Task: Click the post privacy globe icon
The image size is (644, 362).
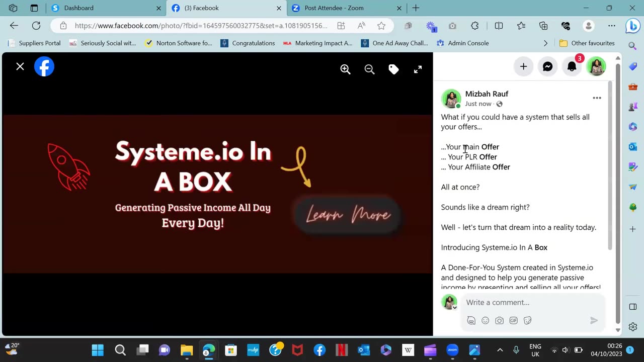Action: [x=499, y=104]
